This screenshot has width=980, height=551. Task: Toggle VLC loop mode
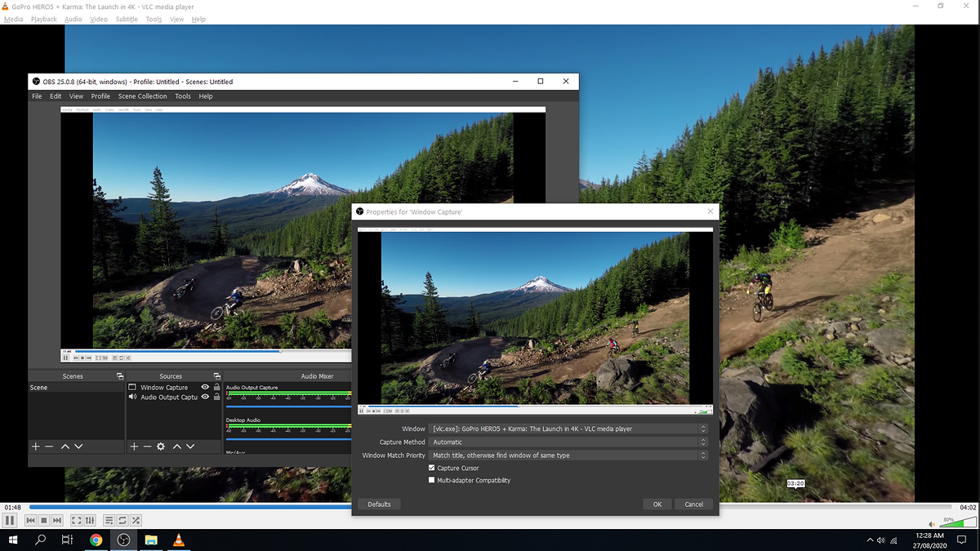122,520
